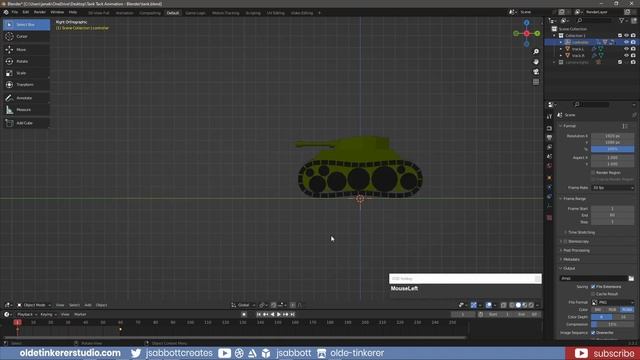Open the Playback dropdown in timeline
The height and width of the screenshot is (360, 640).
27,315
